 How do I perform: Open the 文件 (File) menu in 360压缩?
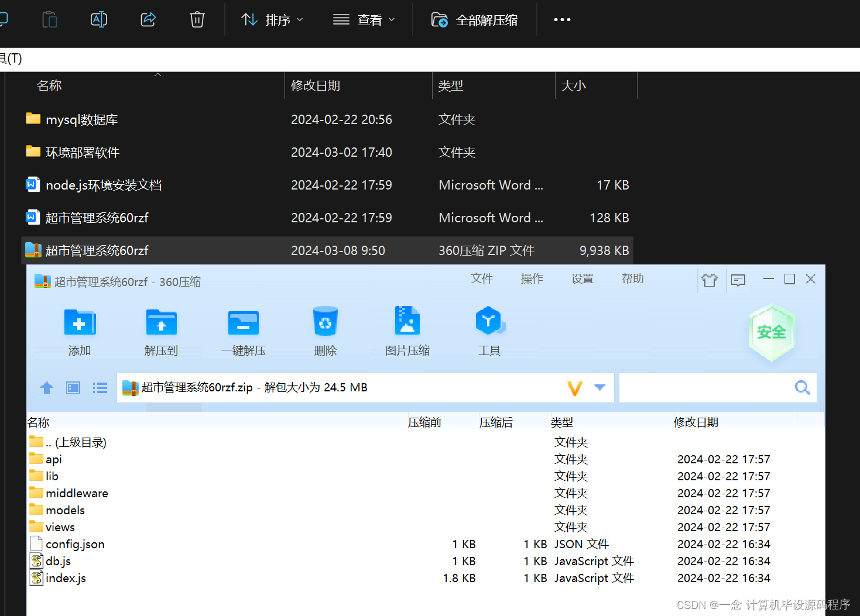[x=481, y=278]
